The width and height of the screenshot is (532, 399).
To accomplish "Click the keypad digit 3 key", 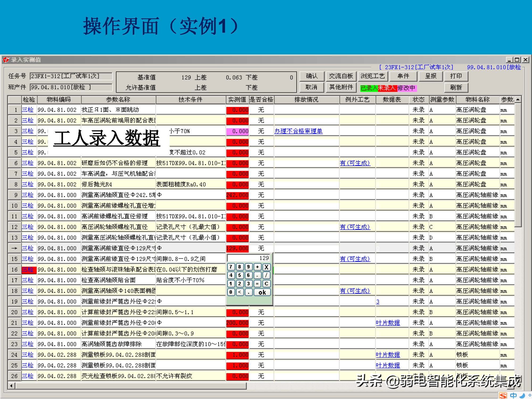I will click(248, 284).
